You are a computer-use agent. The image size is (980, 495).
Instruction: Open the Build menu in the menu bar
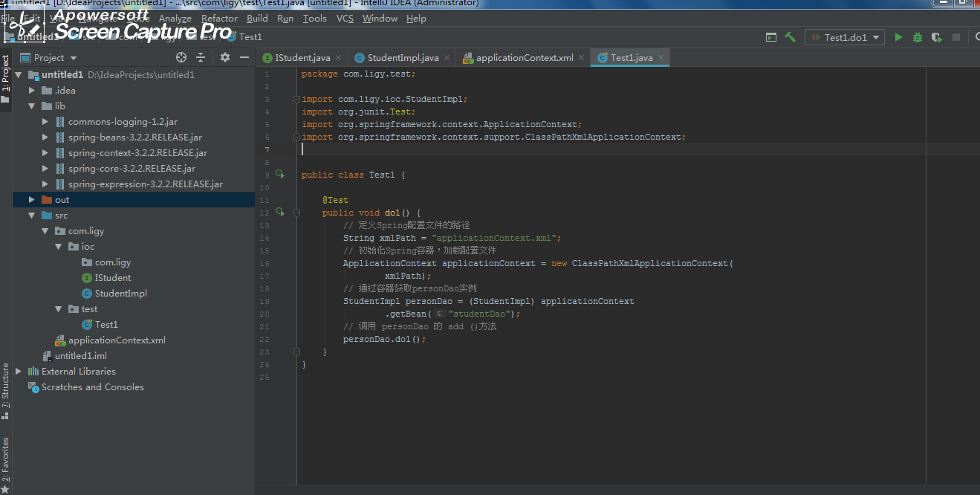258,19
